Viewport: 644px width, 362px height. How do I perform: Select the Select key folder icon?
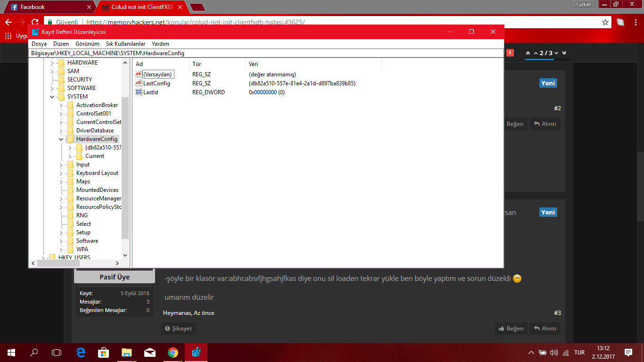coord(70,224)
